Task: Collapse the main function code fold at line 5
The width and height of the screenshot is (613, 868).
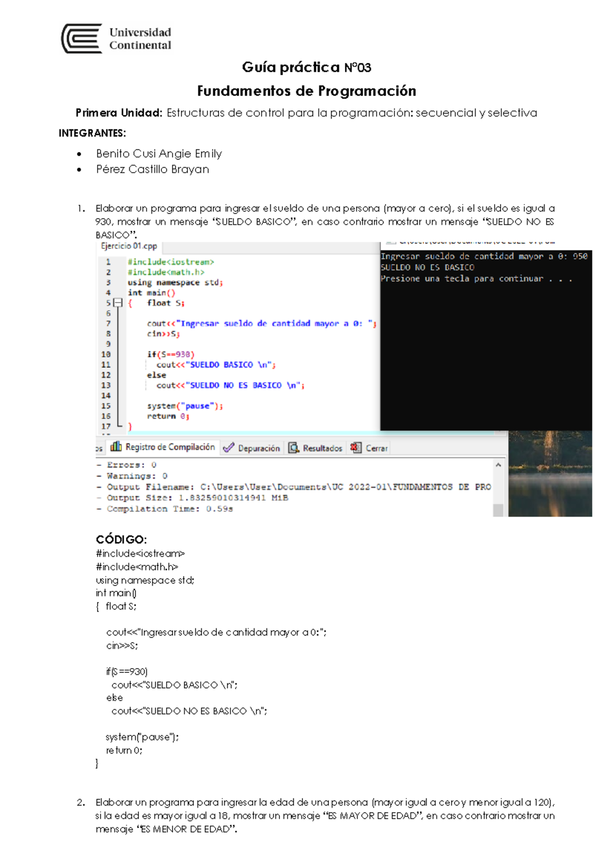Action: coord(119,303)
